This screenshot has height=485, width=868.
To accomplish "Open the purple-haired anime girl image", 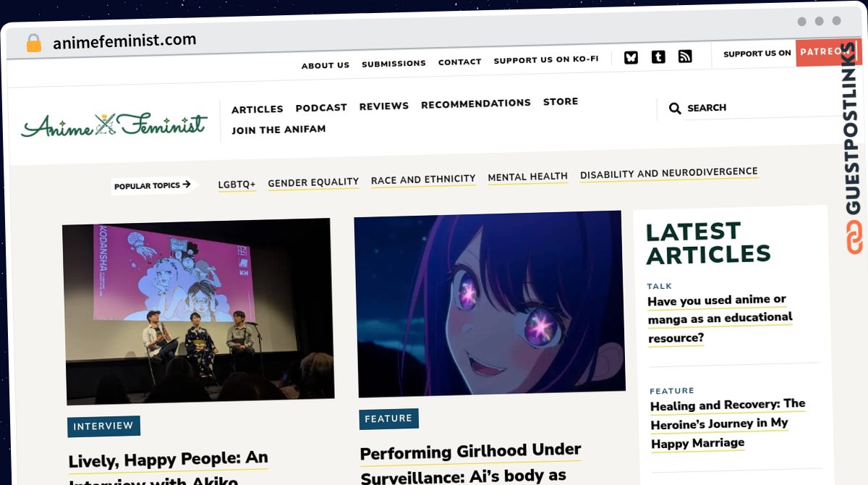I will coord(489,303).
